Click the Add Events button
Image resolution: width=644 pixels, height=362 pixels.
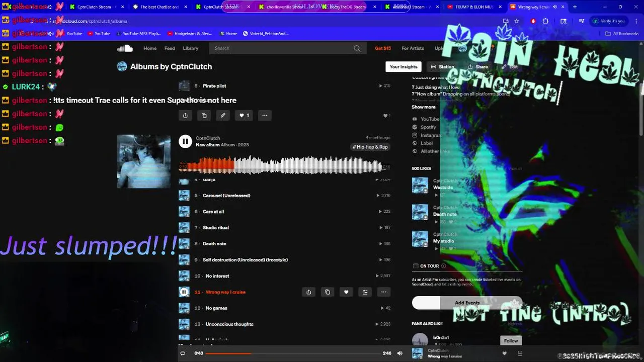tap(467, 303)
